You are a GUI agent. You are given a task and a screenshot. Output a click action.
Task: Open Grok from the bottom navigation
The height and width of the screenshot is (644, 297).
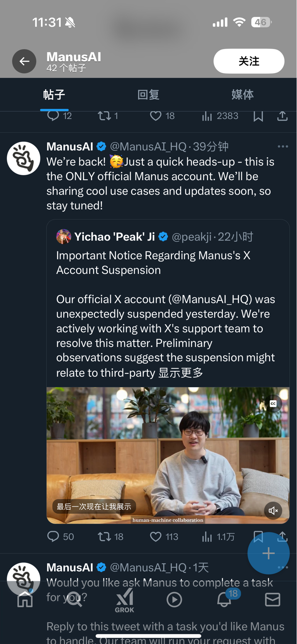[124, 600]
